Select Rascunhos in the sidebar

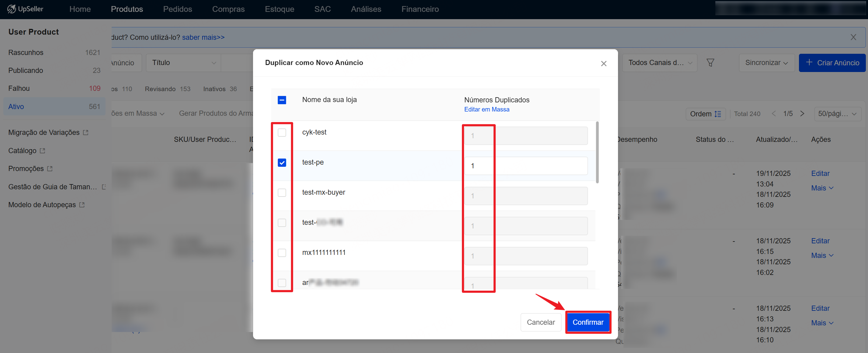point(26,53)
